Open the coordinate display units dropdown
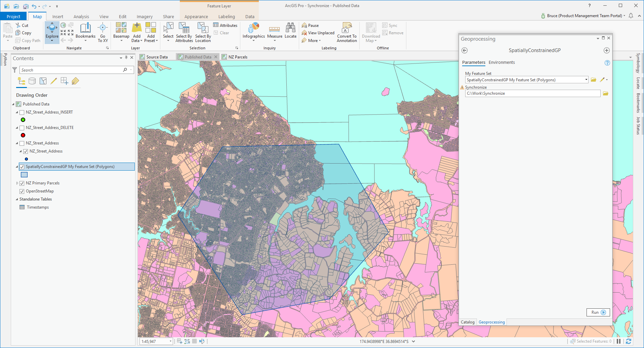 point(413,342)
